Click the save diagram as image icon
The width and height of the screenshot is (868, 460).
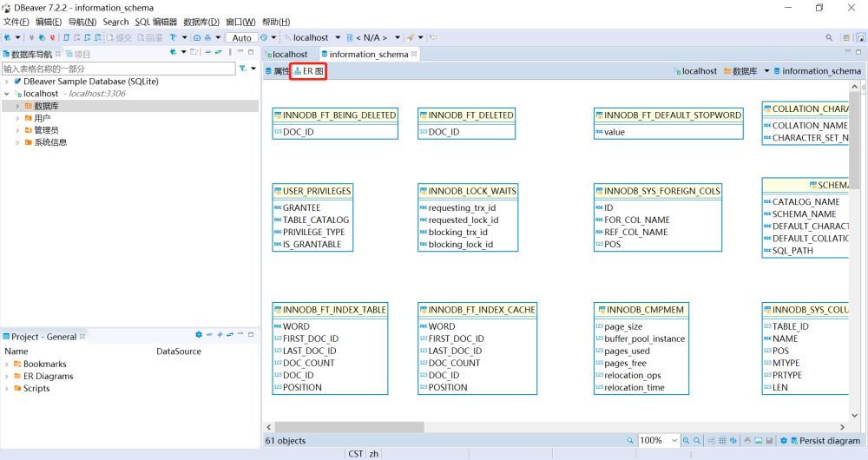tap(757, 441)
